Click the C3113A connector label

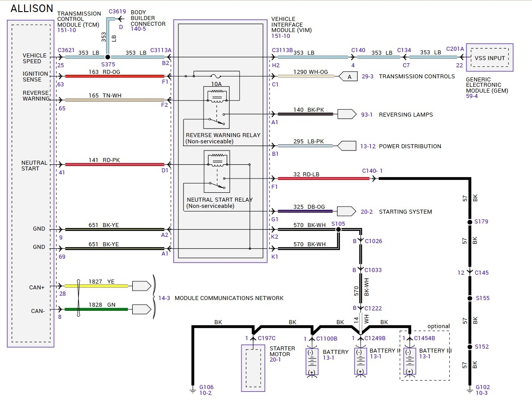(x=161, y=50)
